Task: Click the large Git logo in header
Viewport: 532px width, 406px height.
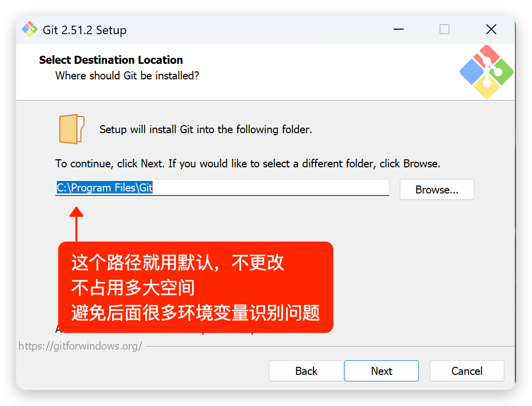Action: click(487, 72)
